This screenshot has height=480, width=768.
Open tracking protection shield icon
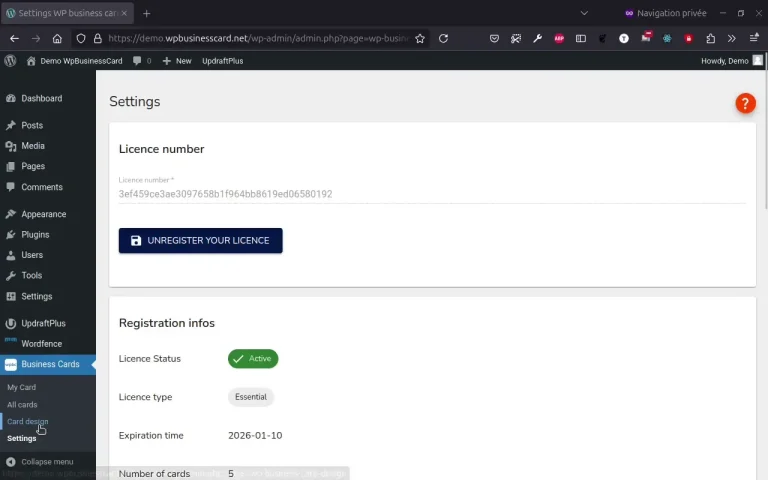(81, 39)
